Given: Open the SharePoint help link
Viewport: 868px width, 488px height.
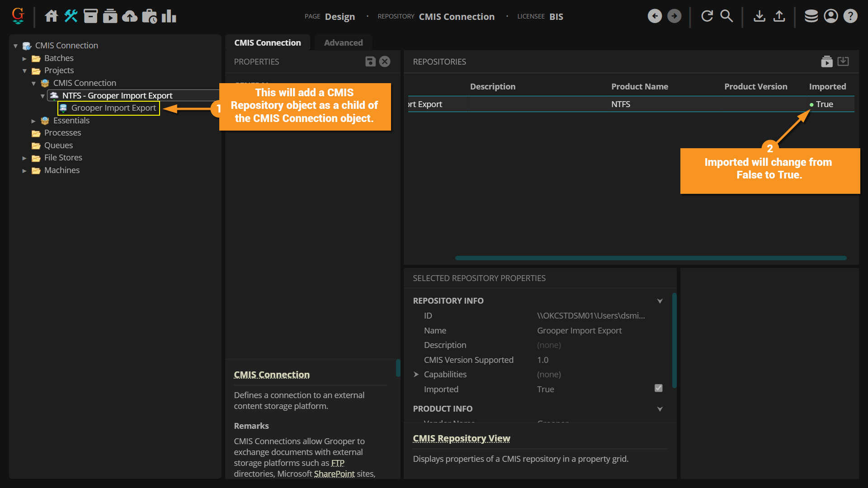Looking at the screenshot, I should coord(334,474).
